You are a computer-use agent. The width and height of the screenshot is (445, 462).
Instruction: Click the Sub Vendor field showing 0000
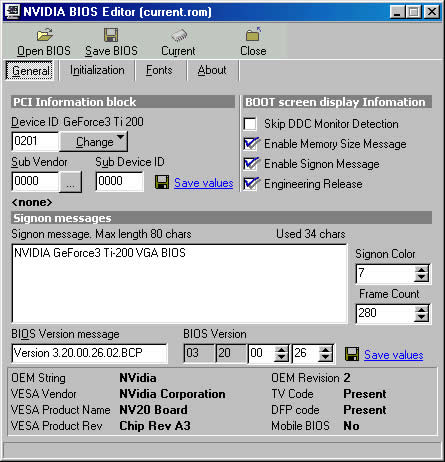(x=35, y=181)
